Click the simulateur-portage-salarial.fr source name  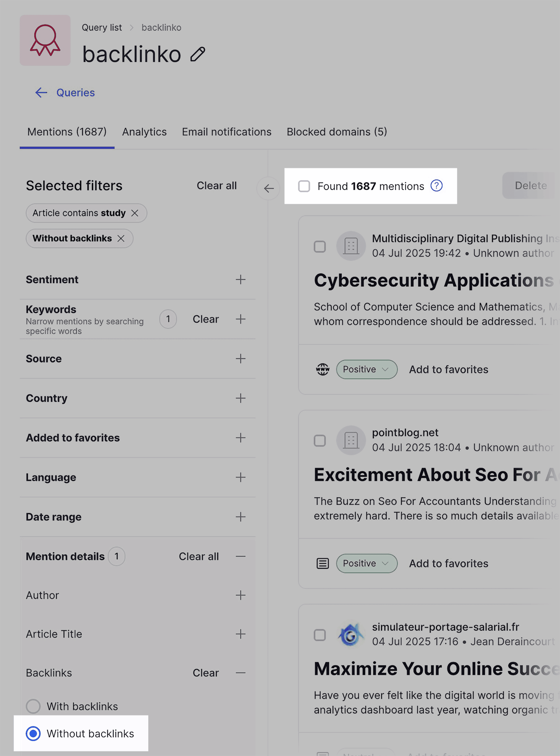pos(446,627)
